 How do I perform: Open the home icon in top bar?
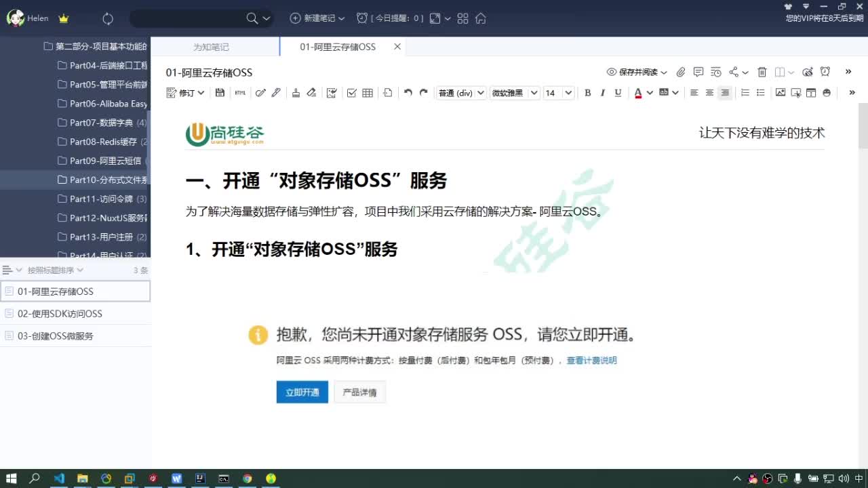click(481, 18)
